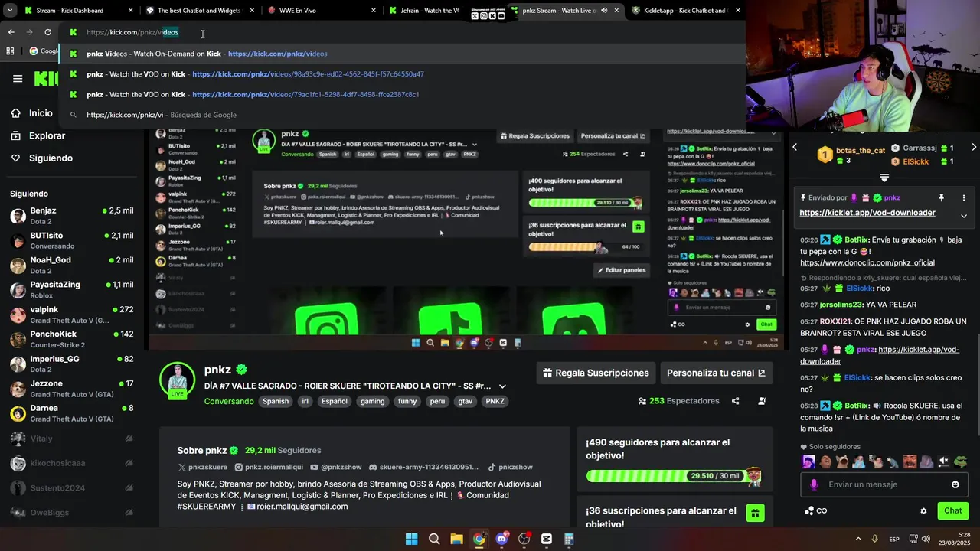Open the pnkz.roiermallqui Instagram link

coord(269,467)
